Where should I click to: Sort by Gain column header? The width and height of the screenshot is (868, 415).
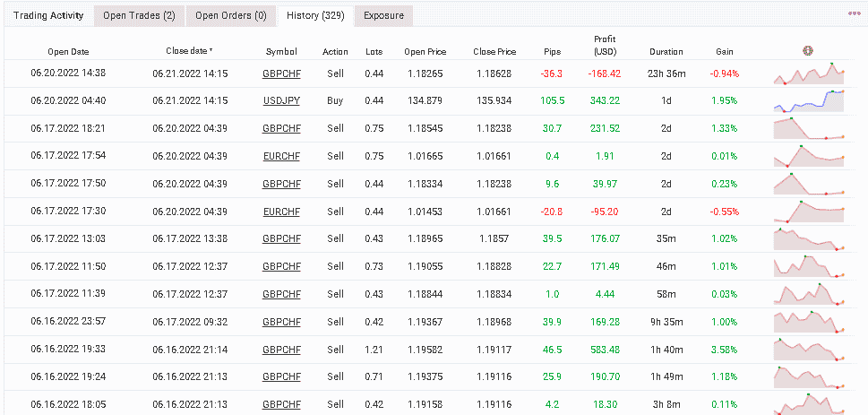pos(724,51)
